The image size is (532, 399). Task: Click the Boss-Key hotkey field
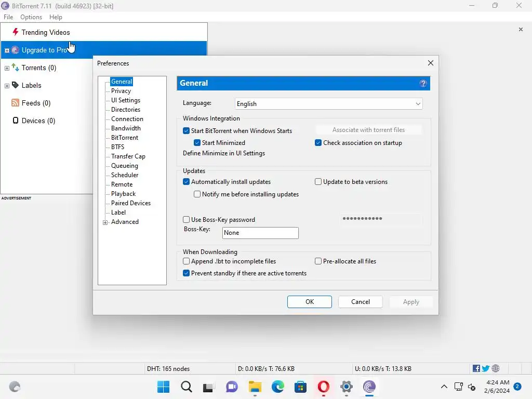pos(260,233)
